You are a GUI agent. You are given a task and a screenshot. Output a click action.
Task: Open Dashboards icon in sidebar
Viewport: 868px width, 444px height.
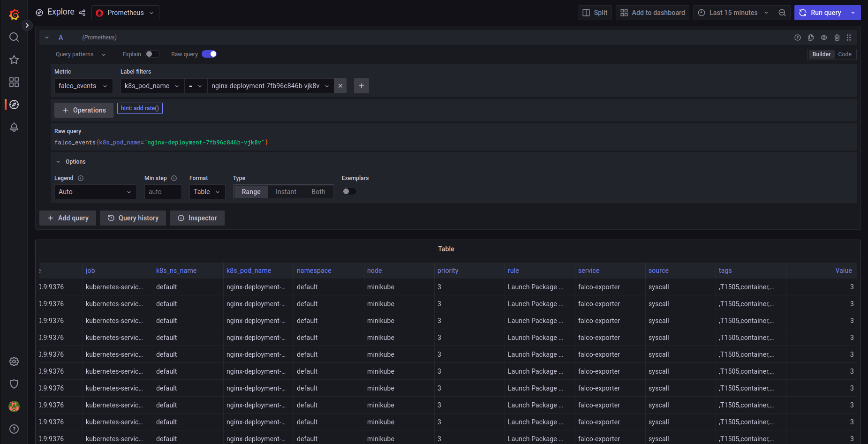pos(14,82)
